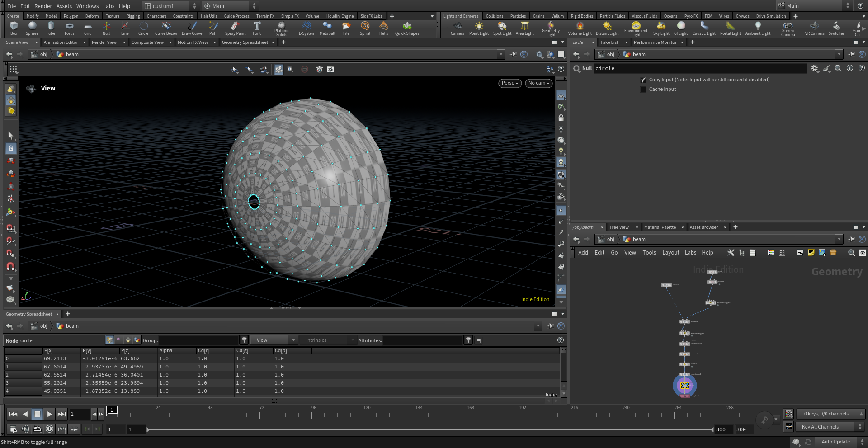The height and width of the screenshot is (448, 868).
Task: Select the Sphere shelf tool
Action: 32,28
